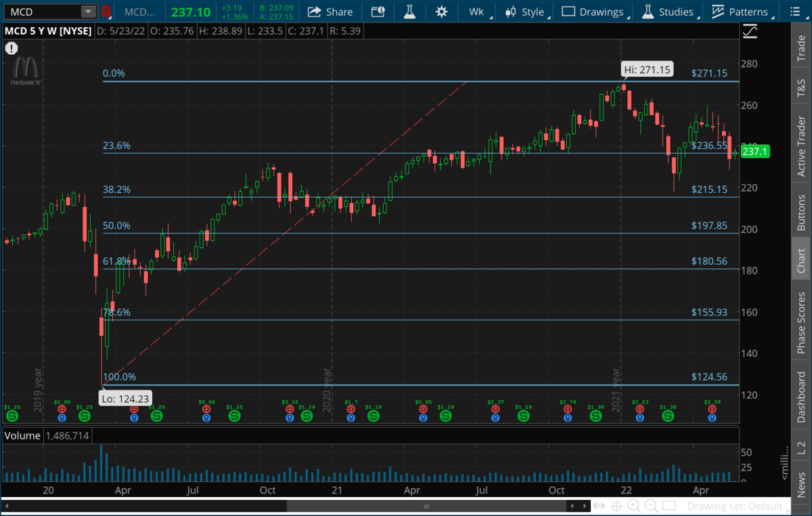
Task: Click the 23.6% Fibonacci level label
Action: coord(116,146)
